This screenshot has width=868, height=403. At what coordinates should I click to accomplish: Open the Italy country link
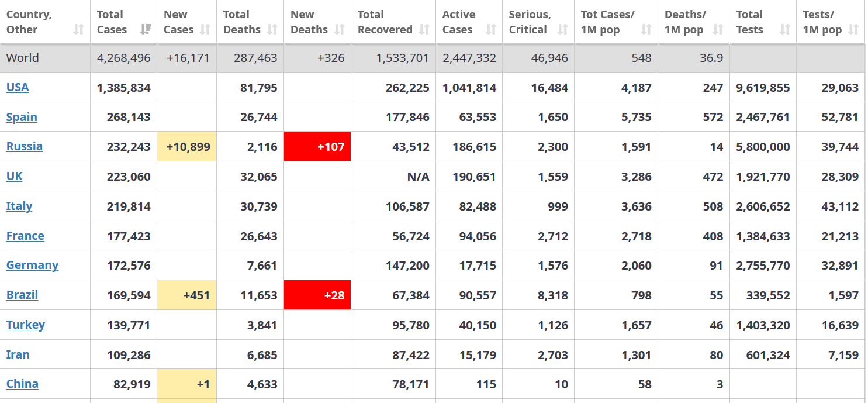tap(19, 206)
